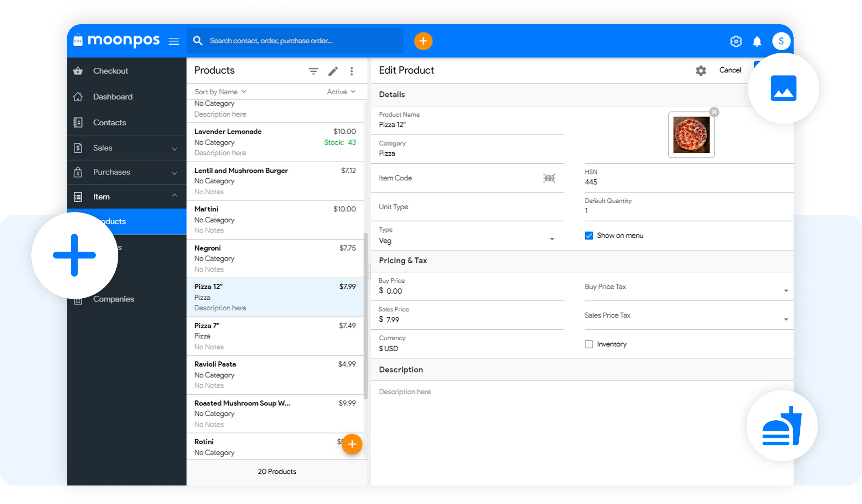Click the hamburger menu icon beside logo
862x504 pixels.
[174, 41]
